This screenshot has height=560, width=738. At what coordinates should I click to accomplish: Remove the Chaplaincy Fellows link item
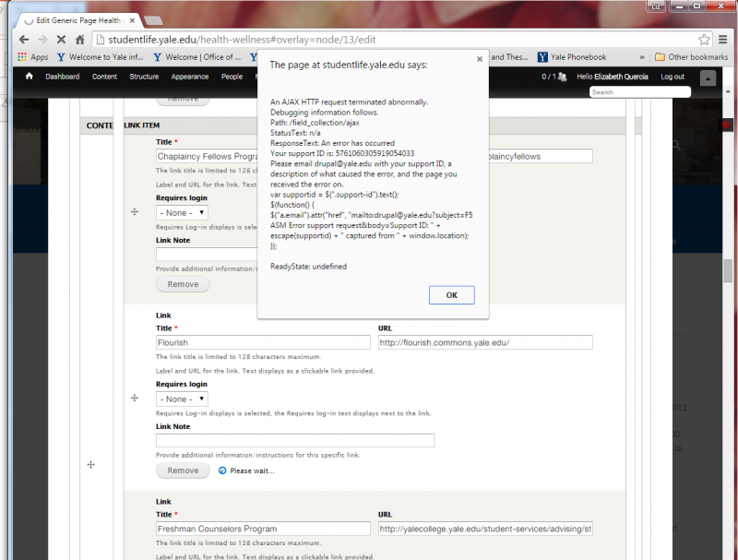(183, 284)
